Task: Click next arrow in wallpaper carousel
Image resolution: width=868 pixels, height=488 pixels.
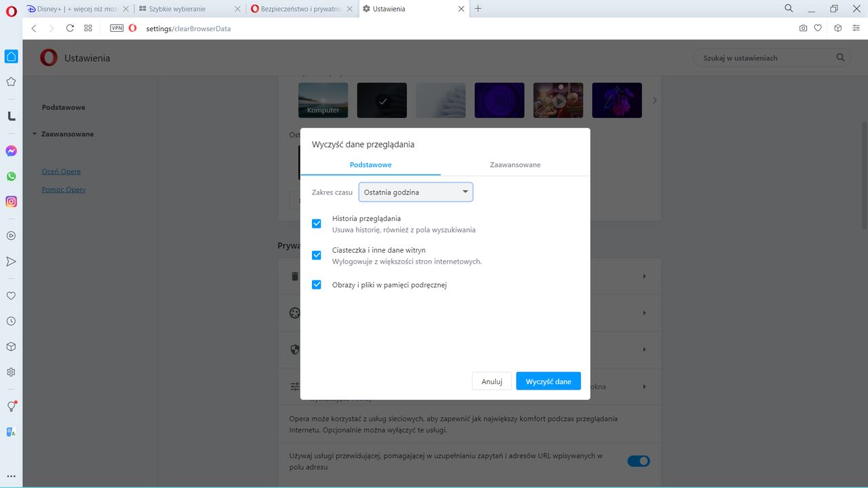Action: click(x=654, y=100)
